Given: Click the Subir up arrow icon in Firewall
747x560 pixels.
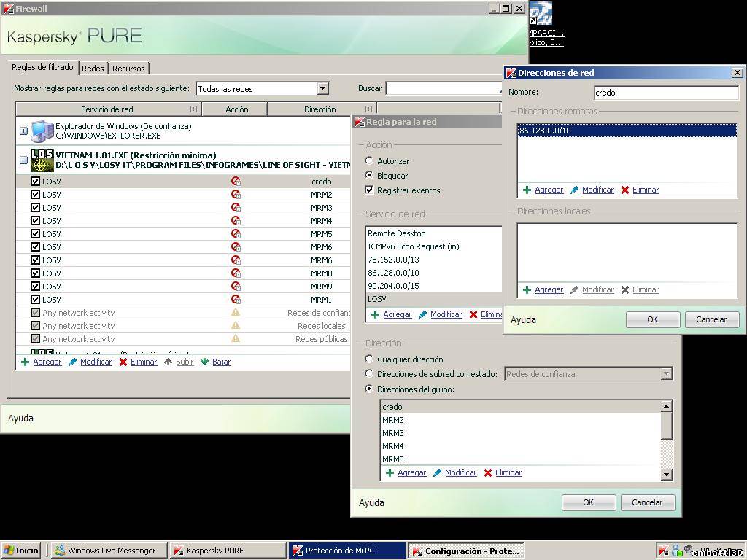Looking at the screenshot, I should coord(169,362).
